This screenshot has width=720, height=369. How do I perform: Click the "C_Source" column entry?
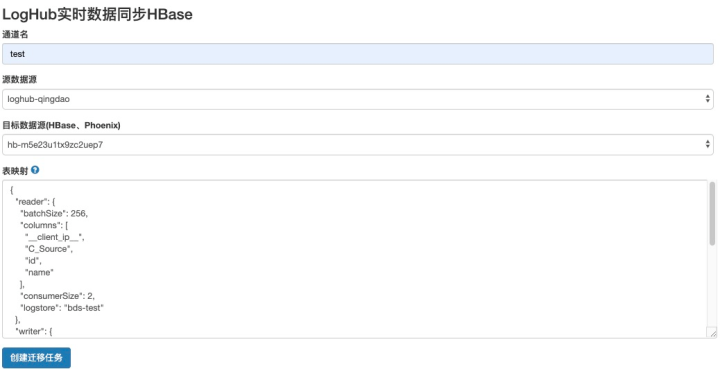49,249
